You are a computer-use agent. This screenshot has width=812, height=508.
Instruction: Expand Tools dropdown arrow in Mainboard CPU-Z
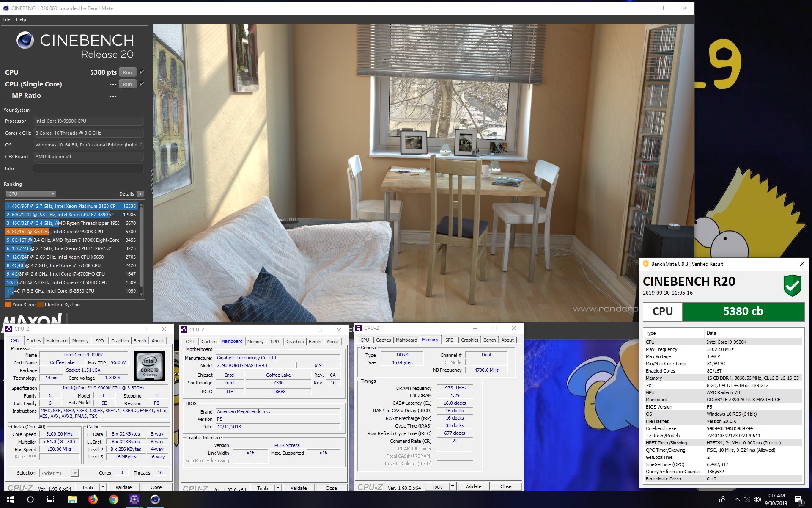(x=278, y=488)
